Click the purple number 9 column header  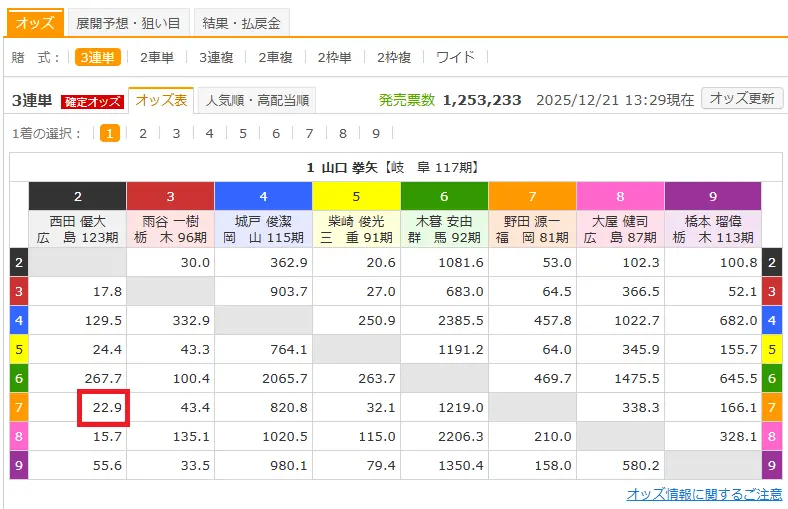[712, 196]
